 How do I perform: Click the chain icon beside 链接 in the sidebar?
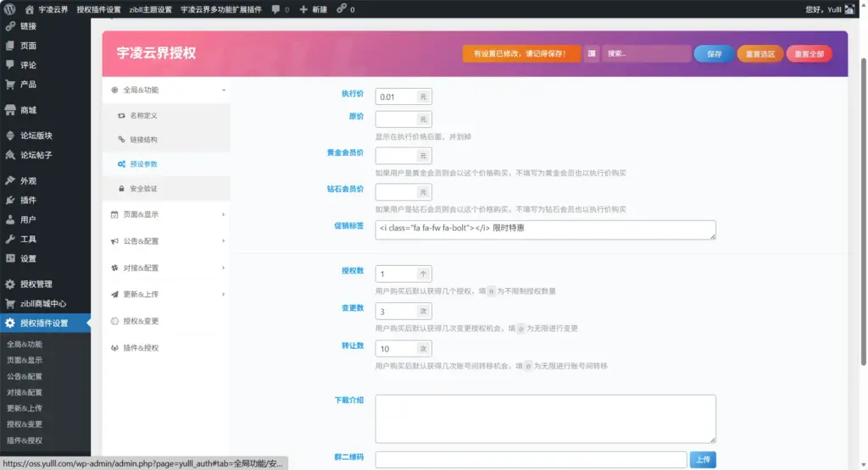[x=10, y=26]
